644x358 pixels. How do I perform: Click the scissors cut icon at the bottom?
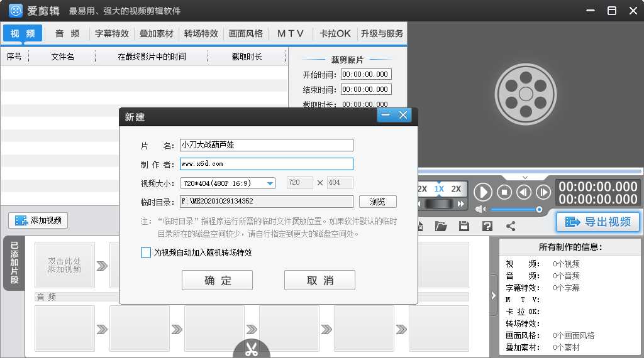[252, 350]
